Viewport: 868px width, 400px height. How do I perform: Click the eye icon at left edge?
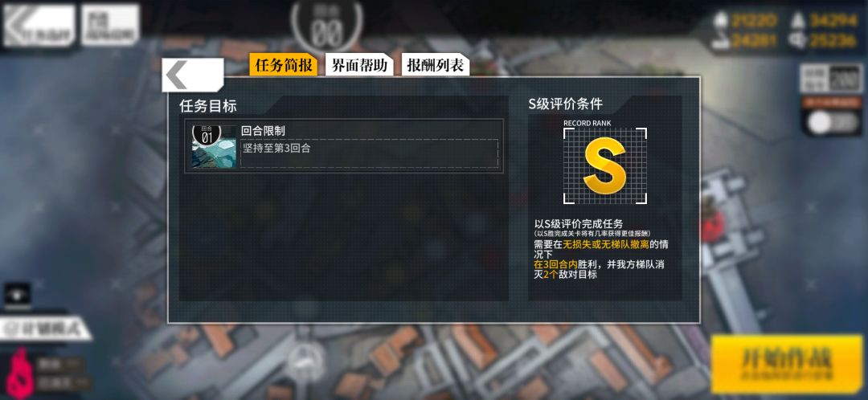[x=18, y=295]
